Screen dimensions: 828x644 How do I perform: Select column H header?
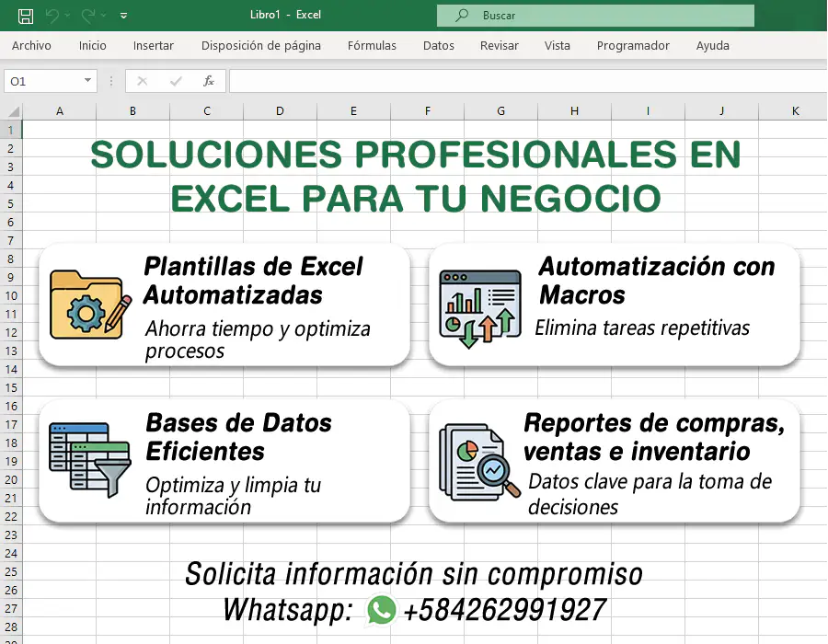(x=574, y=110)
